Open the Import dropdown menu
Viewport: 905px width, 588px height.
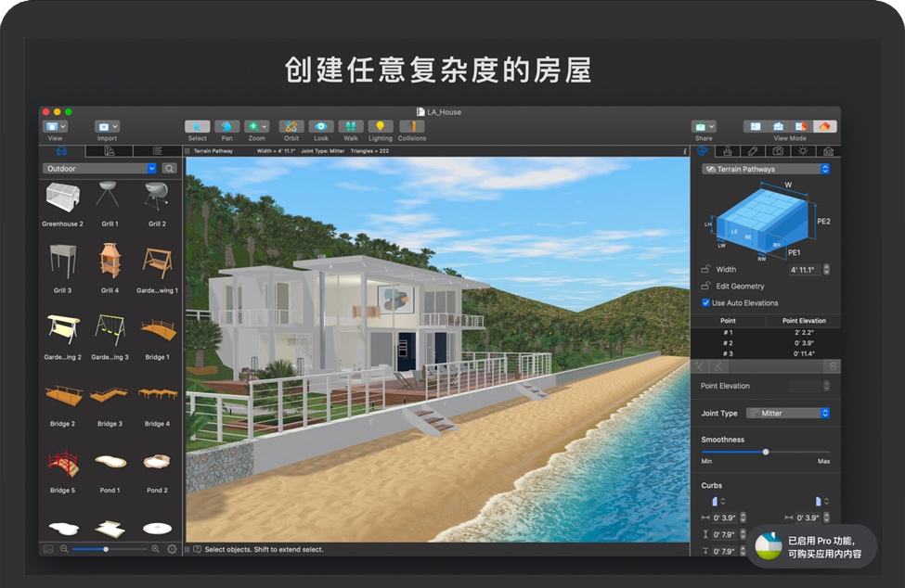[x=107, y=127]
